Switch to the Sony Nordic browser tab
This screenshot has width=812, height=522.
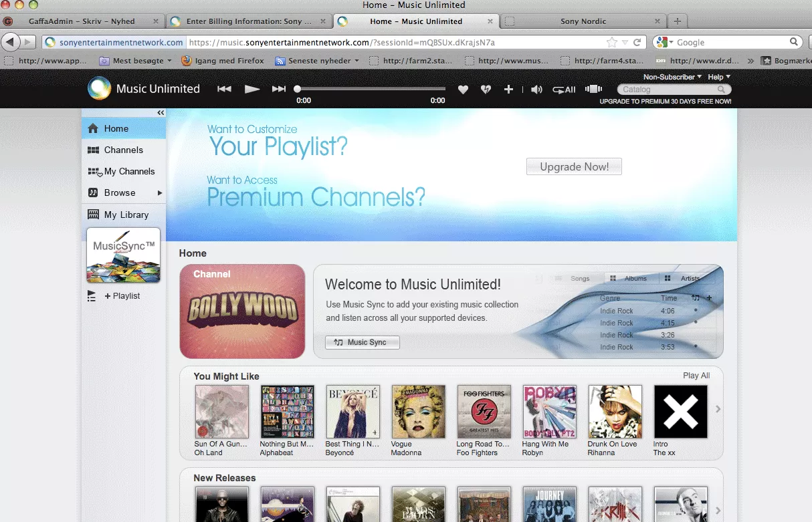583,21
